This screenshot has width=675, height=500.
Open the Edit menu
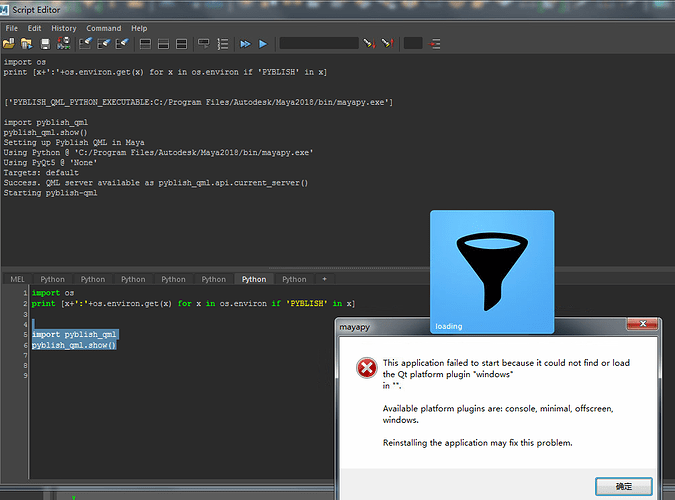point(34,28)
